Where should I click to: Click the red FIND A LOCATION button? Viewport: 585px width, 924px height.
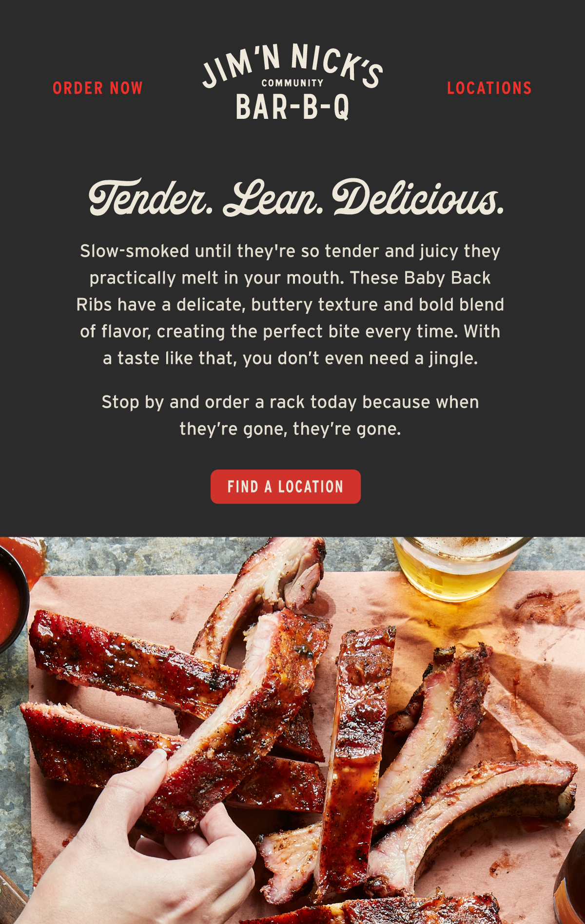coord(286,487)
